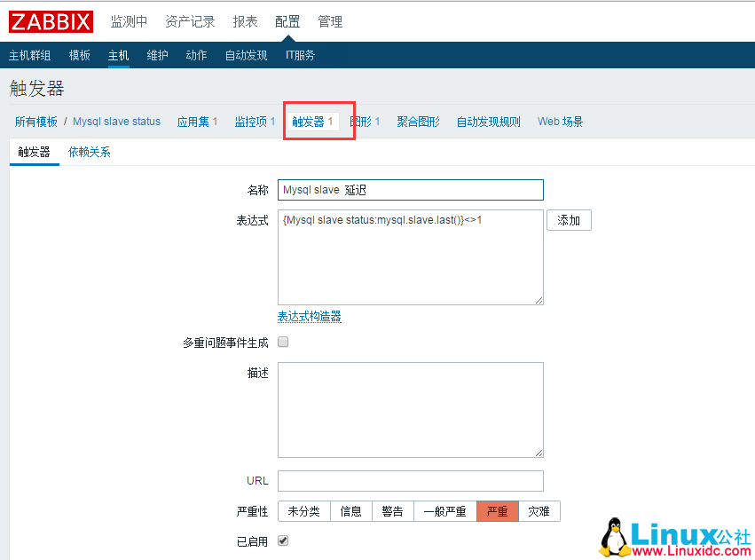Open the Mysql slave status template link
Image resolution: width=755 pixels, height=560 pixels.
click(116, 122)
